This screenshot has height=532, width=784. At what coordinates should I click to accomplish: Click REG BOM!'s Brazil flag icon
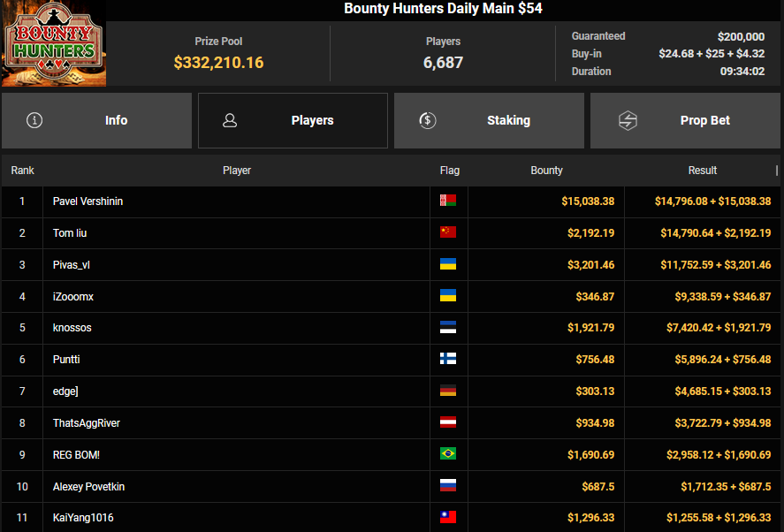(x=448, y=454)
